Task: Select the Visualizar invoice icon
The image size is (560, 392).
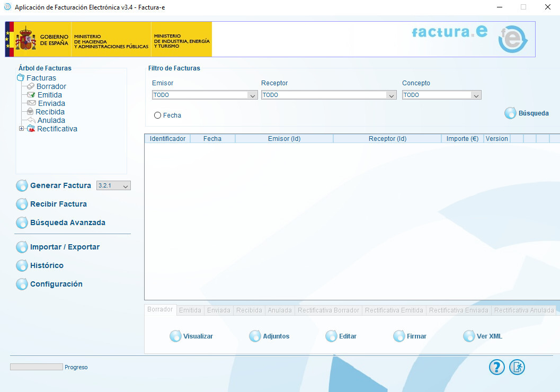Action: 175,336
